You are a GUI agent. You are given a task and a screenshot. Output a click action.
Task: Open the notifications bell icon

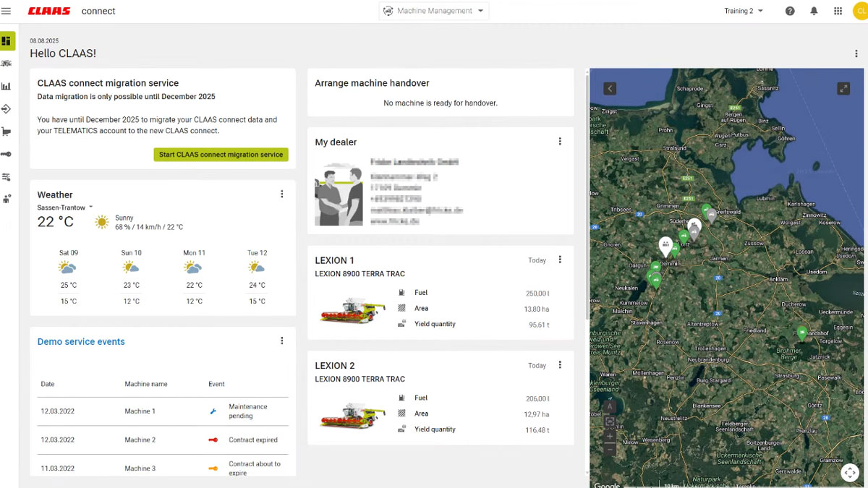(814, 11)
